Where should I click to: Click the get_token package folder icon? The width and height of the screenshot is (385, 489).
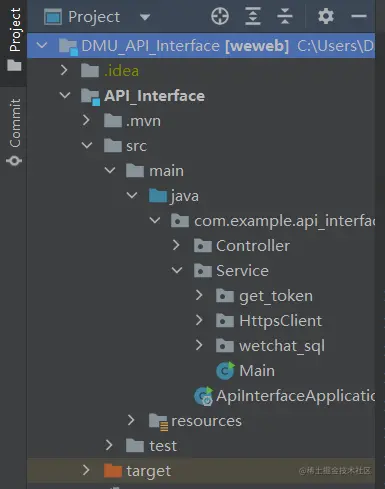click(225, 296)
